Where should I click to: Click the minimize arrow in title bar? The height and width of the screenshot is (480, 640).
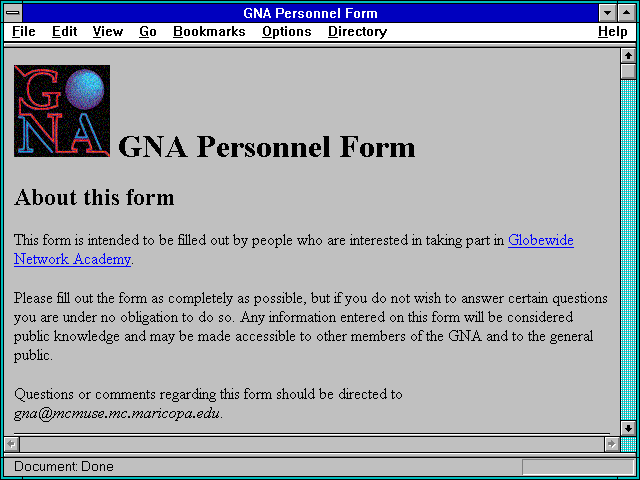[607, 13]
